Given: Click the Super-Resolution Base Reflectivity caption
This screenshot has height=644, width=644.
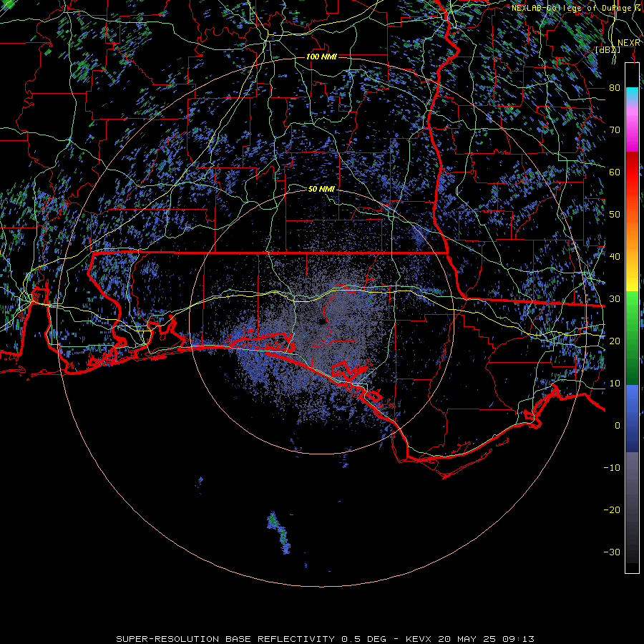Looking at the screenshot, I should [326, 639].
